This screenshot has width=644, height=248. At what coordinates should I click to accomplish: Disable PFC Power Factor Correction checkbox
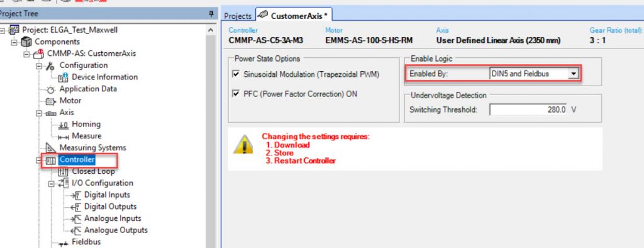coord(236,94)
